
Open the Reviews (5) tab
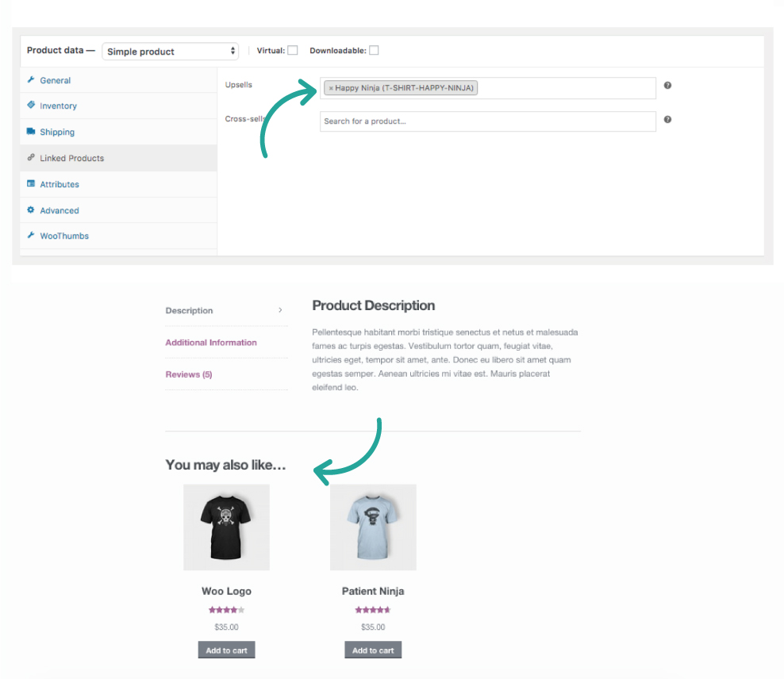(x=189, y=374)
